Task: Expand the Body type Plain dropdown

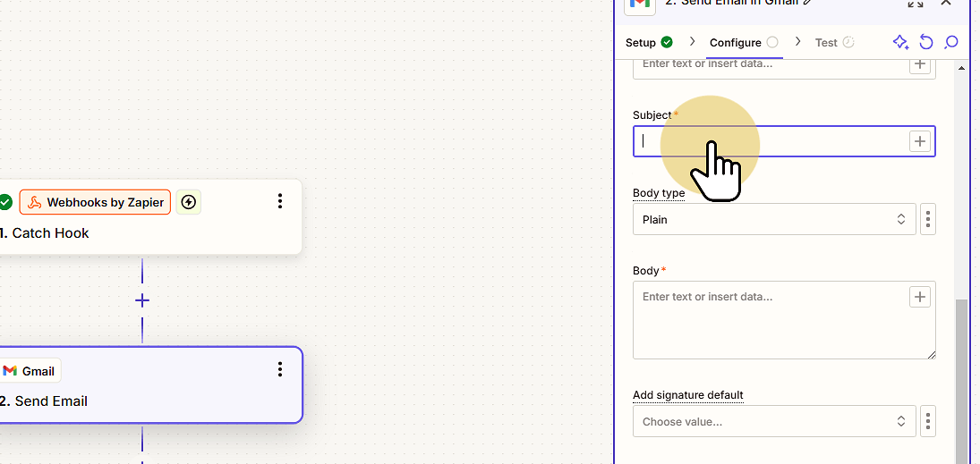Action: 774,219
